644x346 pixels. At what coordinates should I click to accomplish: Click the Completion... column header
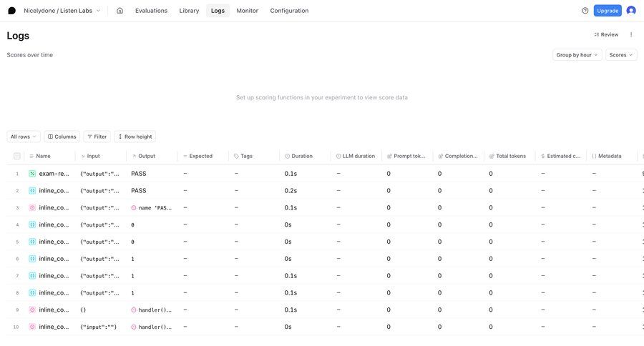tap(462, 156)
